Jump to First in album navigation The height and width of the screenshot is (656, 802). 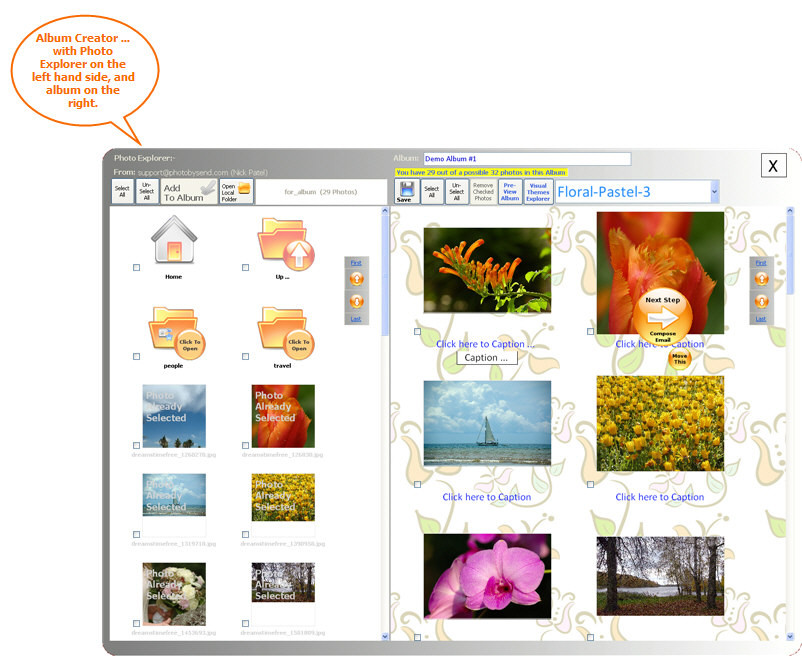click(x=761, y=263)
